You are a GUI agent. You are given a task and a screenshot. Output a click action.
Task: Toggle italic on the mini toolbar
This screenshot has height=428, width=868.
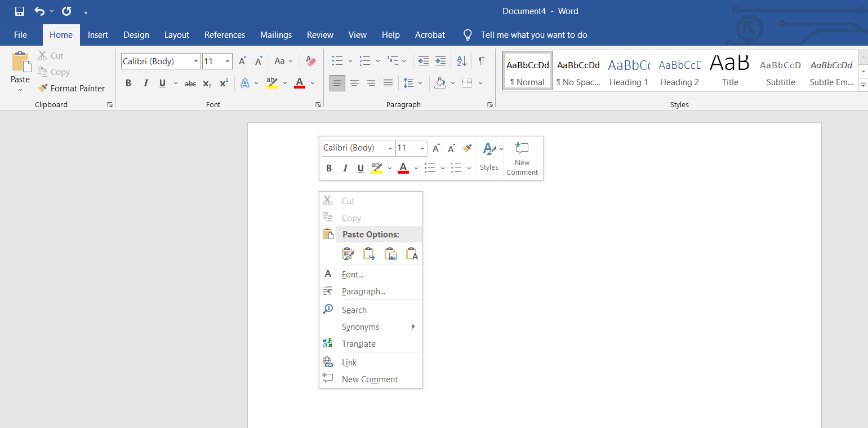(345, 167)
